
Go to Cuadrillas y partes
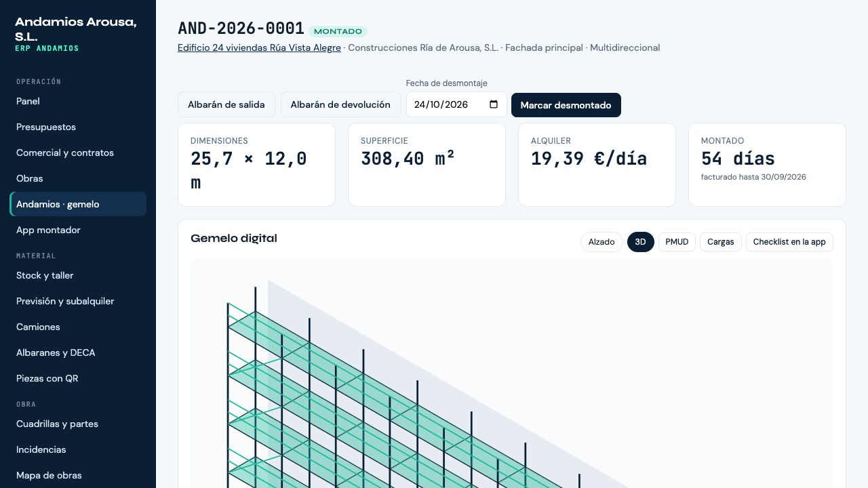pyautogui.click(x=78, y=424)
